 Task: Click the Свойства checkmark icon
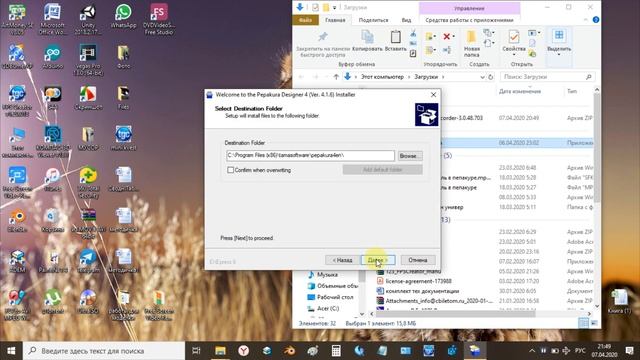tap(513, 38)
